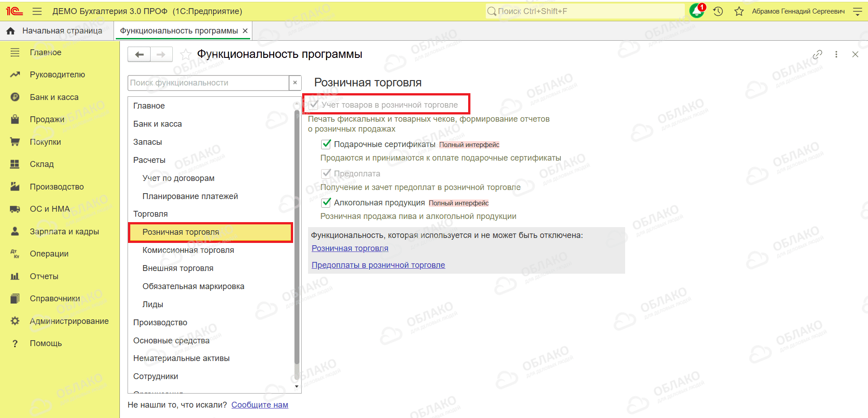Close the Функциональность программы tab
Screen dimensions: 868x418
click(x=245, y=31)
